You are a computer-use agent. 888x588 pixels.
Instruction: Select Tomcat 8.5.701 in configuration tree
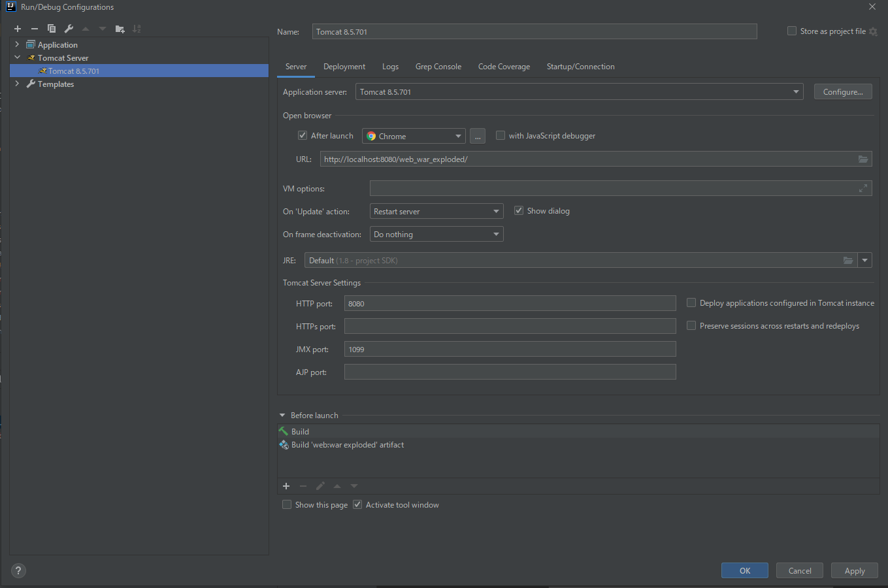[x=139, y=71]
